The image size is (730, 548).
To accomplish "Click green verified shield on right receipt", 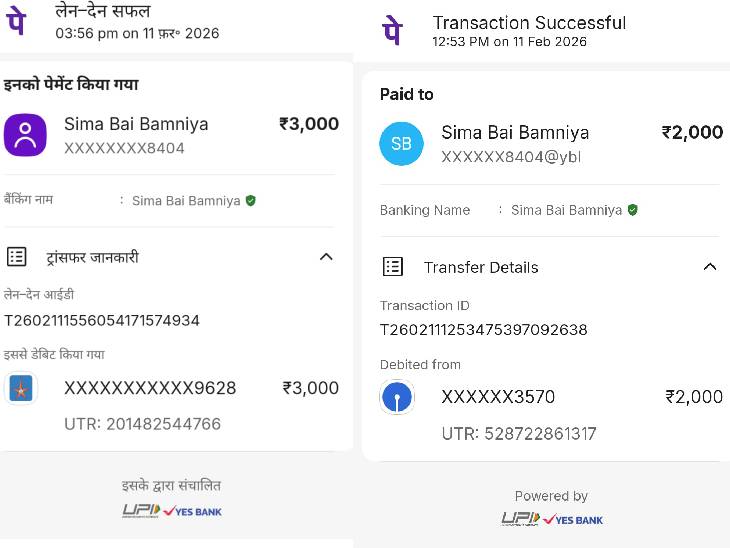I will tap(633, 210).
